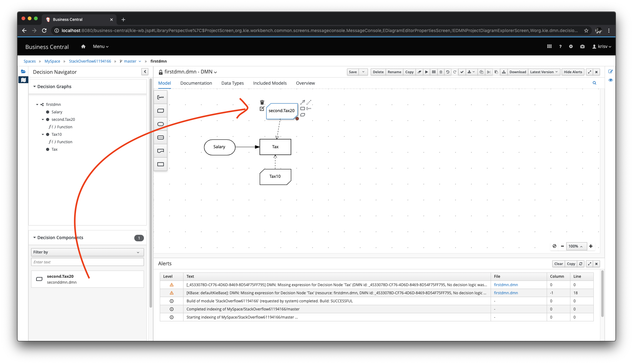Click the zoom in plus icon
Image resolution: width=633 pixels, height=364 pixels.
coord(591,246)
